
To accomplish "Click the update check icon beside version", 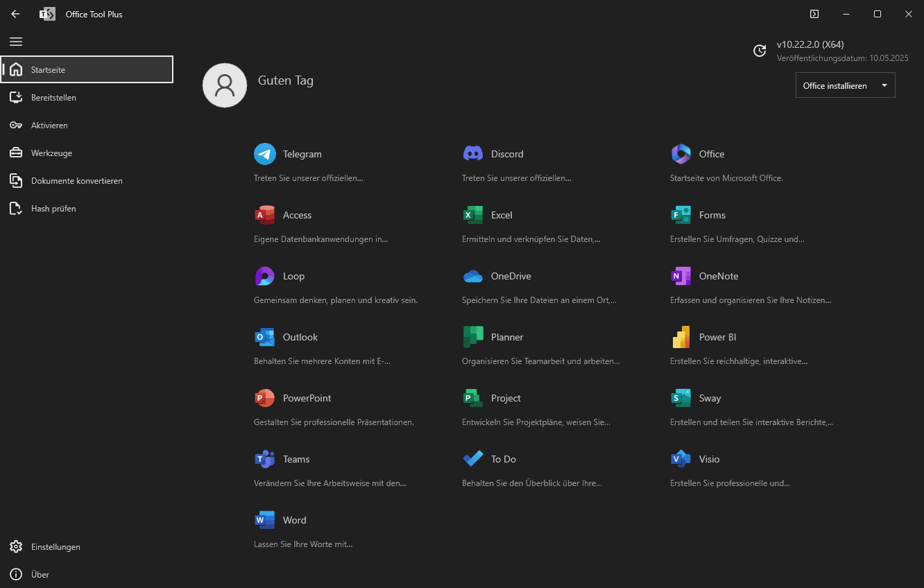I will click(760, 51).
